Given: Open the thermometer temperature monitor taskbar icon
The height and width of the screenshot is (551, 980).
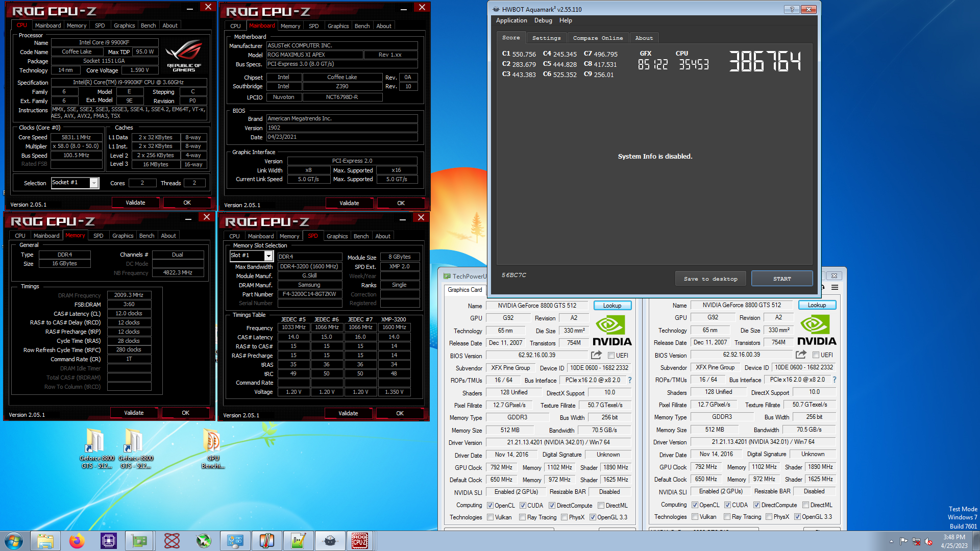Looking at the screenshot, I should tap(266, 541).
